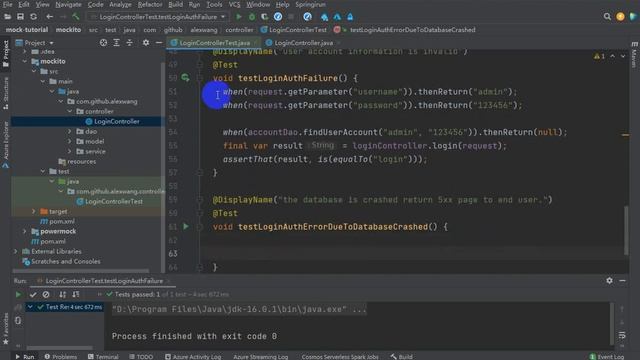Switch to LoginController.java editor tab
Screen dimensions: 640x360
click(x=303, y=42)
